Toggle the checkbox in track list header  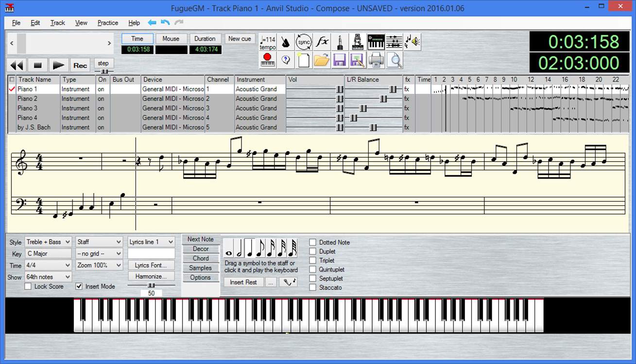tap(12, 80)
